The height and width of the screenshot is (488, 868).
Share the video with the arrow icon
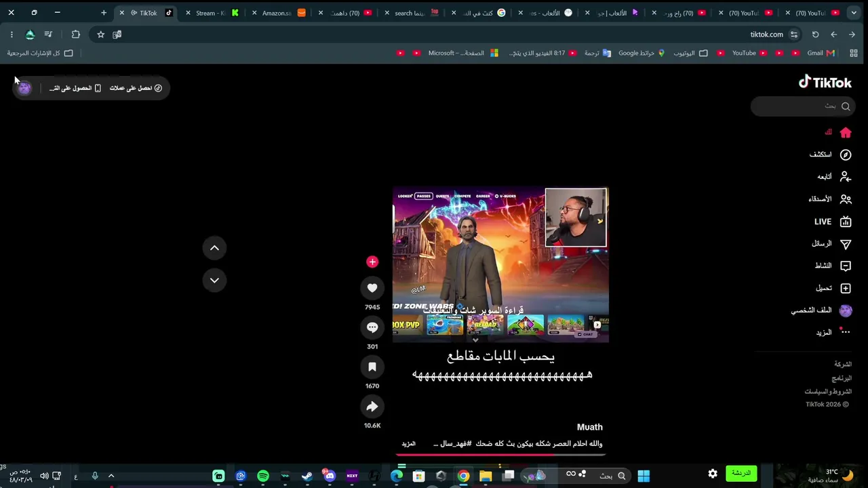coord(372,407)
